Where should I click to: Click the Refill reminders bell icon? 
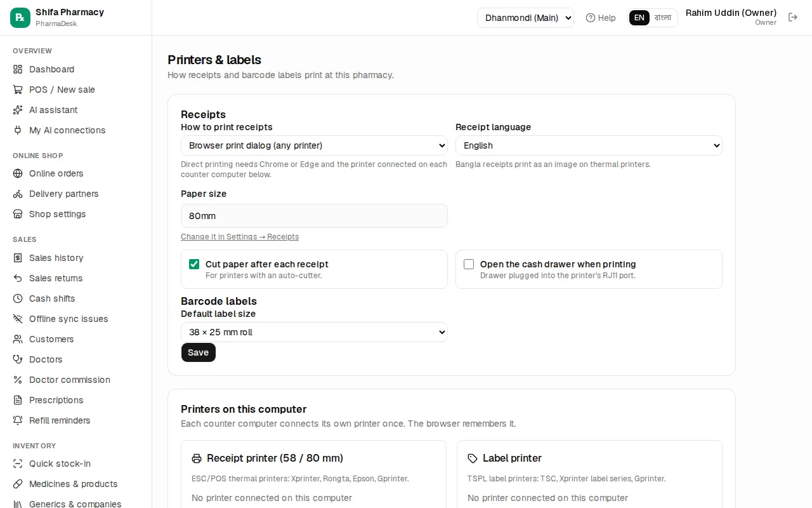tap(18, 420)
